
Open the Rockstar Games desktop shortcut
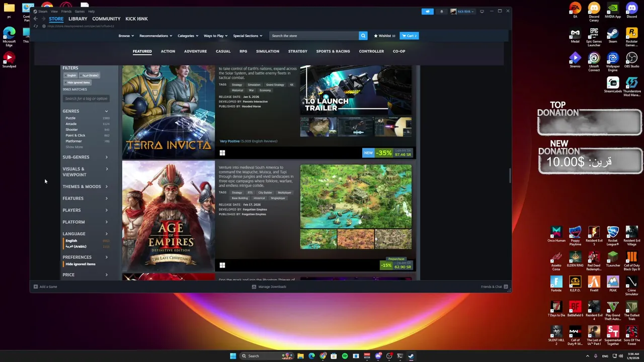click(631, 37)
